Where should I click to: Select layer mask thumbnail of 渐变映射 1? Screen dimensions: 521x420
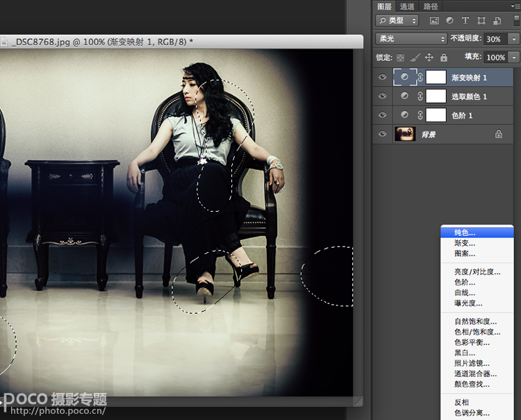[436, 77]
